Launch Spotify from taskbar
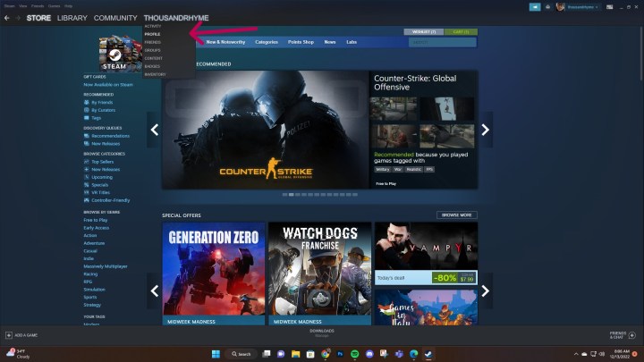Image resolution: width=644 pixels, height=362 pixels. pos(355,354)
